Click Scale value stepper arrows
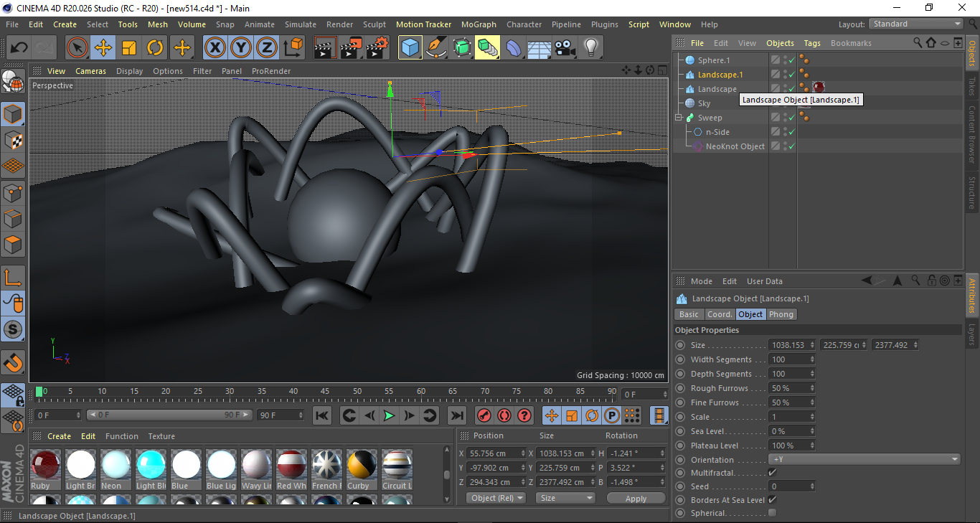 [812, 417]
